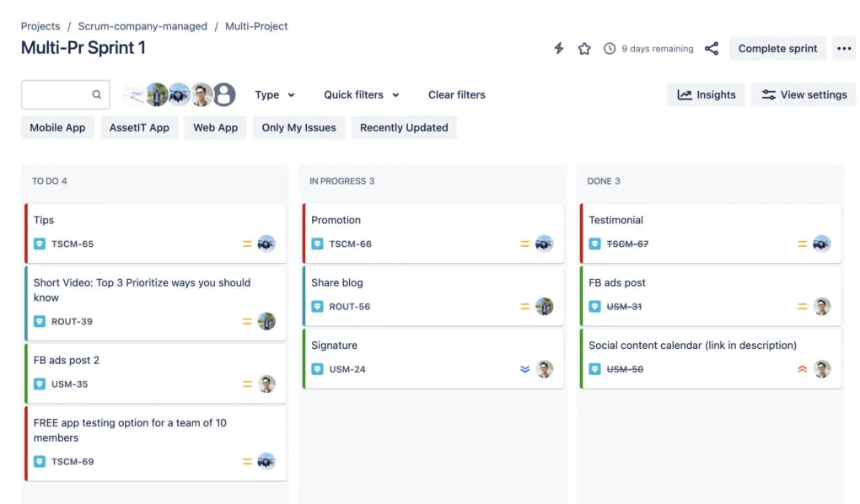Click Clear filters
Screen dimensions: 860x504
pyautogui.click(x=456, y=94)
